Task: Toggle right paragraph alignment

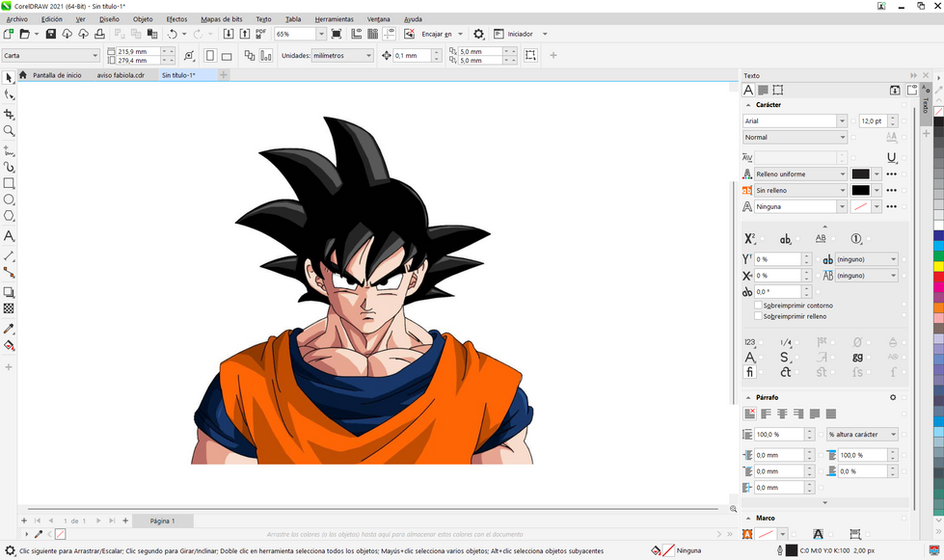Action: pyautogui.click(x=798, y=413)
